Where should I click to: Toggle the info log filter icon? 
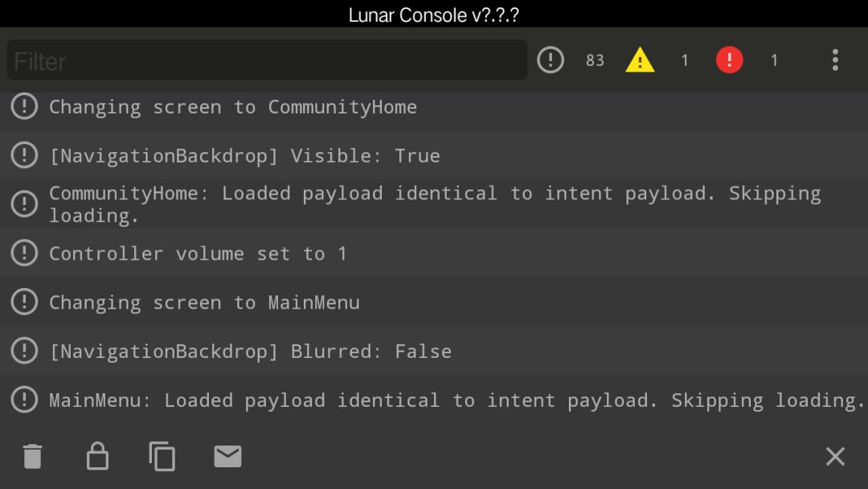(x=551, y=60)
